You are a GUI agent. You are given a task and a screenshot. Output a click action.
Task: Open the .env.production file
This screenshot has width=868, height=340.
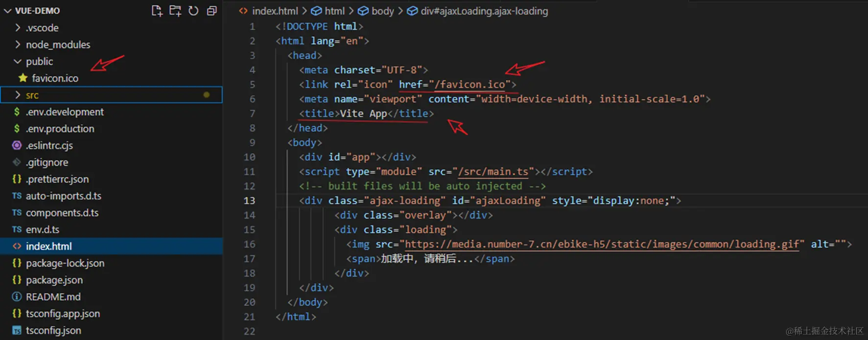click(60, 129)
